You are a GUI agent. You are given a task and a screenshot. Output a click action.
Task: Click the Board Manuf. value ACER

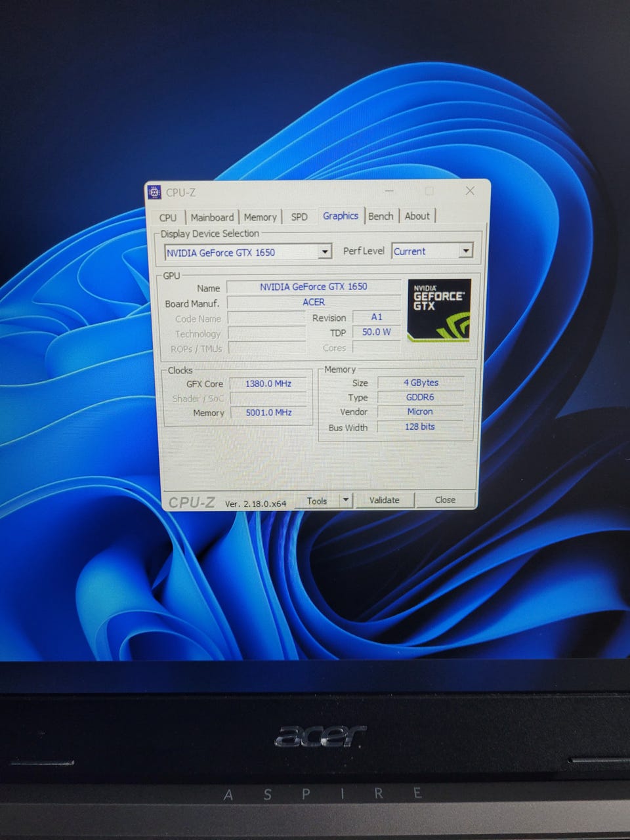tap(314, 302)
